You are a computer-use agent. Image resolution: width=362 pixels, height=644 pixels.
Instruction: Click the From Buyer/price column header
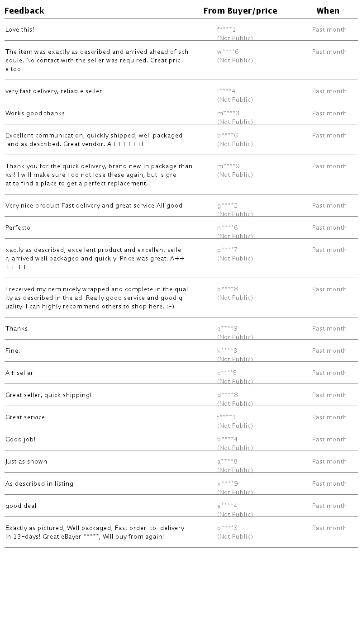(240, 11)
